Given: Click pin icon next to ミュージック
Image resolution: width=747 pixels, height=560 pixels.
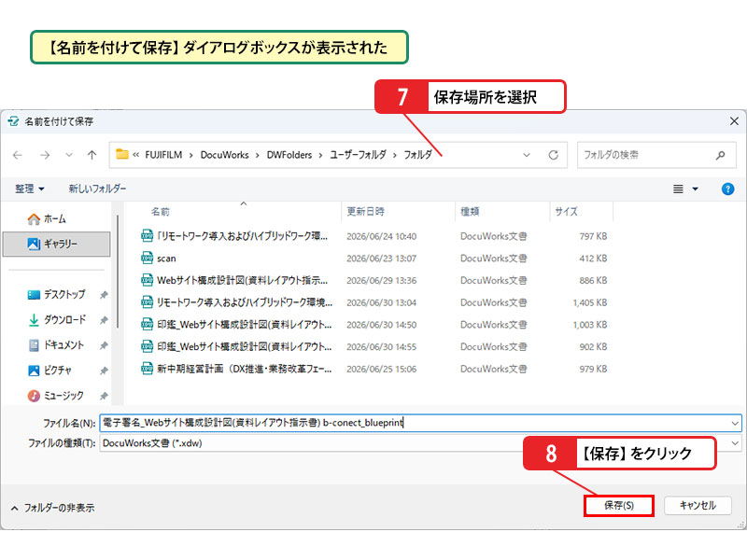Looking at the screenshot, I should [104, 396].
